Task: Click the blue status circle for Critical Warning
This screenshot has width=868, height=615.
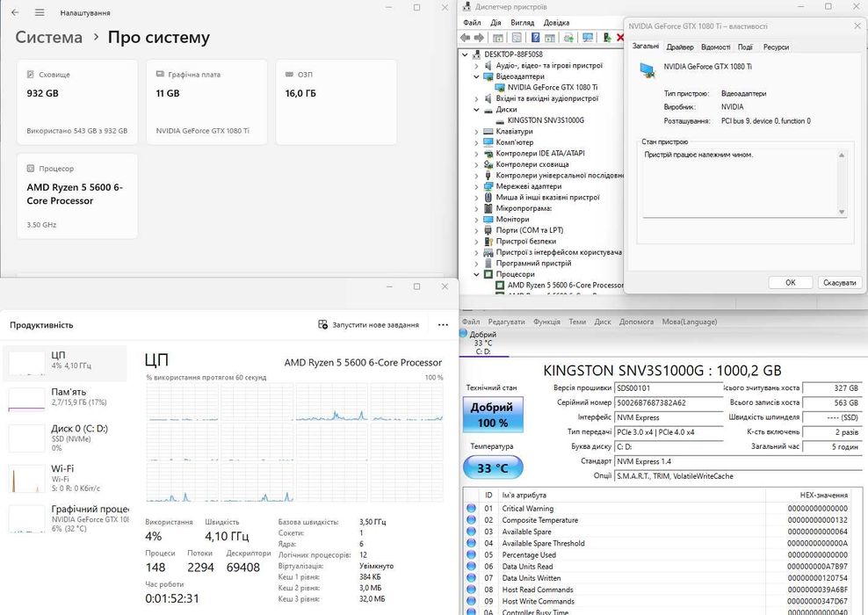Action: coord(471,508)
